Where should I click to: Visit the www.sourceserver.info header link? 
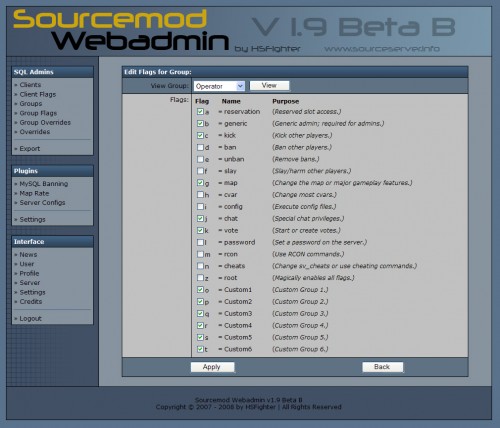(x=382, y=49)
